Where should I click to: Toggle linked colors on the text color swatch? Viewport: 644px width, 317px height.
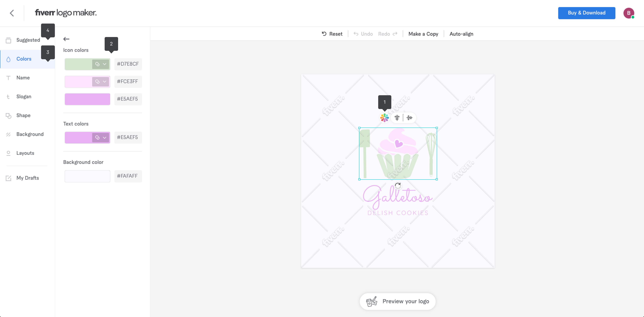[97, 137]
